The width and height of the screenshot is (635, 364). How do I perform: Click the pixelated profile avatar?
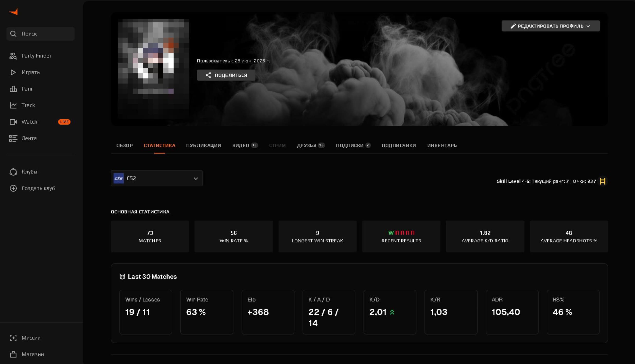point(153,68)
